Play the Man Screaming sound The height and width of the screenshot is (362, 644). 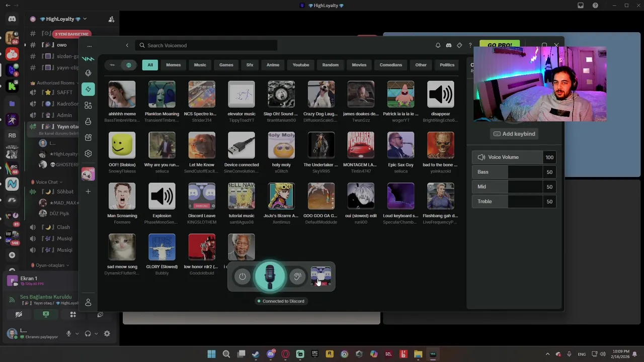[x=122, y=196]
